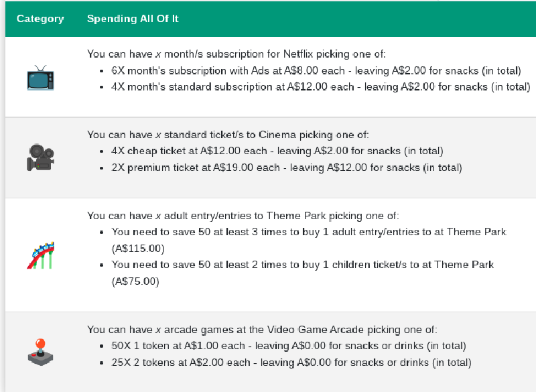Select the Spending All Of It header
The height and width of the screenshot is (392, 536).
pos(133,19)
